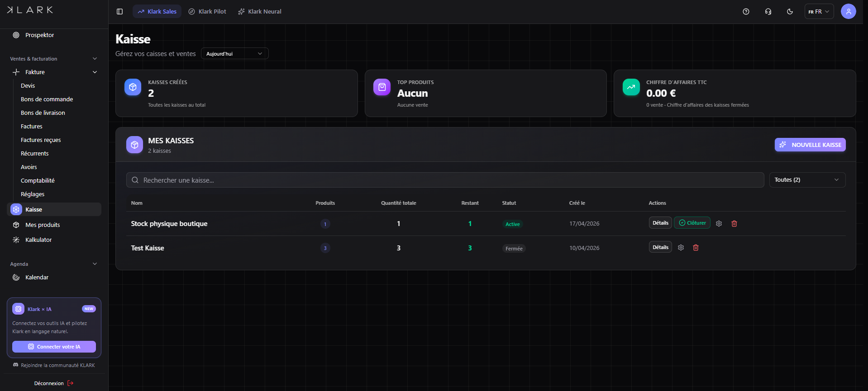Switch to the Klark Neural tab
The height and width of the screenshot is (391, 868).
pos(260,12)
